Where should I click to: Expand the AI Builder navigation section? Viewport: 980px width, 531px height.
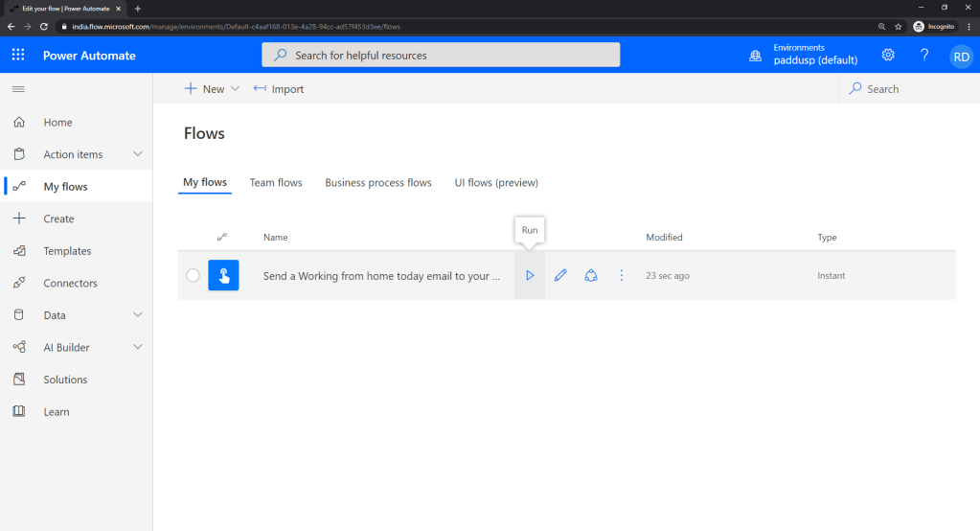[x=137, y=347]
